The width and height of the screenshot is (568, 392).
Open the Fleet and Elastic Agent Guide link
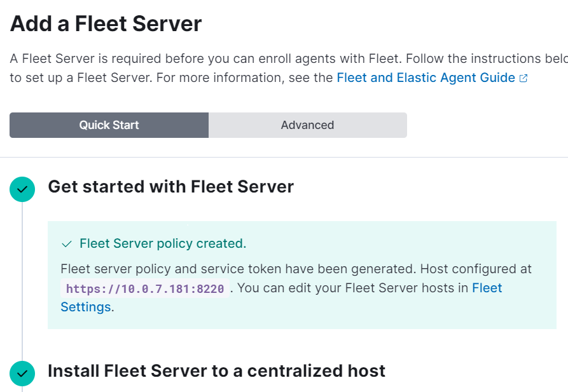pyautogui.click(x=426, y=78)
